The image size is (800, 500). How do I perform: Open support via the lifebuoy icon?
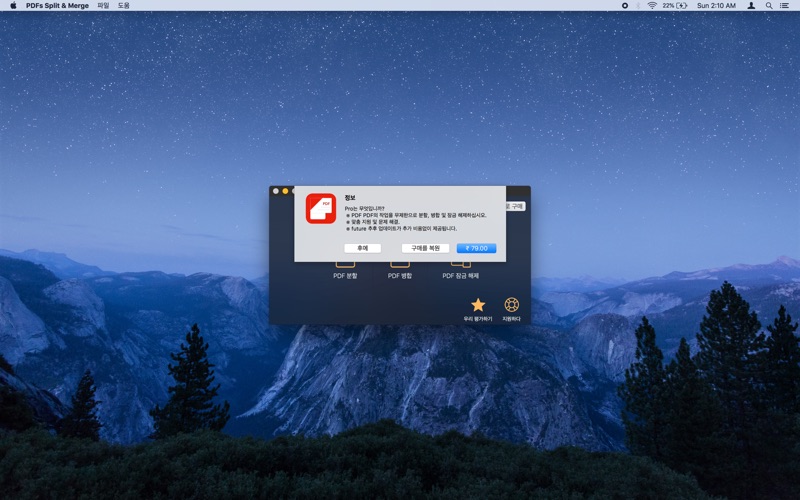tap(511, 305)
